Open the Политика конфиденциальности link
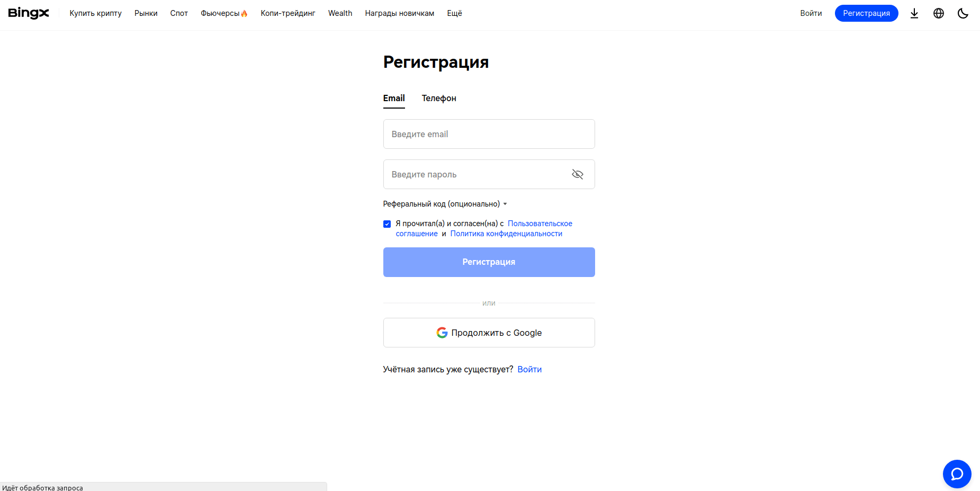This screenshot has width=980, height=491. click(x=506, y=234)
